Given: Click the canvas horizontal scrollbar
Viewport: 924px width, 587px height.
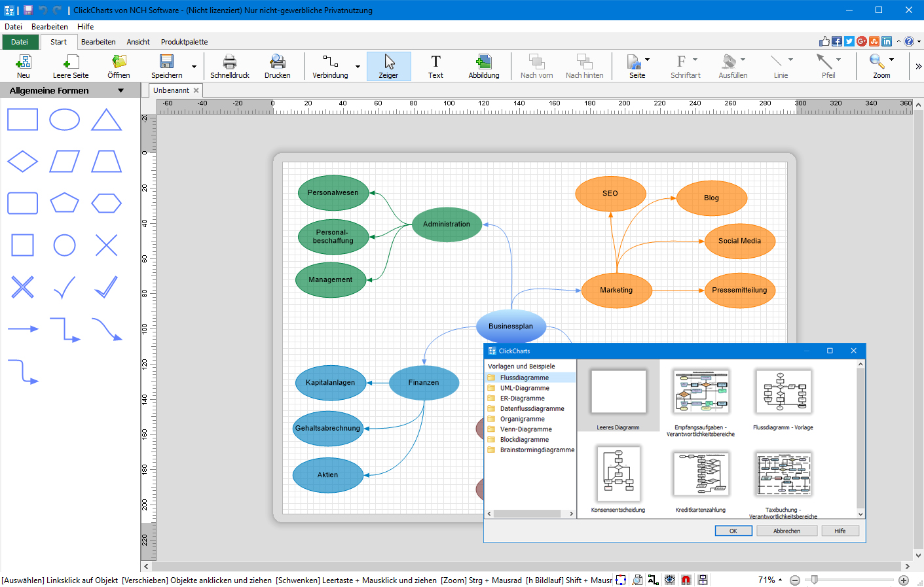Looking at the screenshot, I should 527,566.
